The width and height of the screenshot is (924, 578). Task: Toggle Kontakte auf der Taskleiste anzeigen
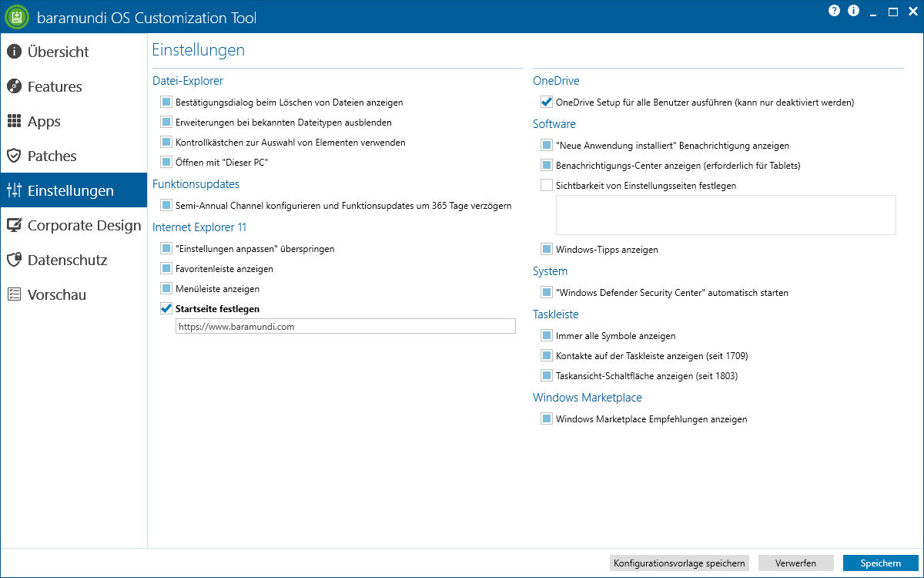point(547,355)
